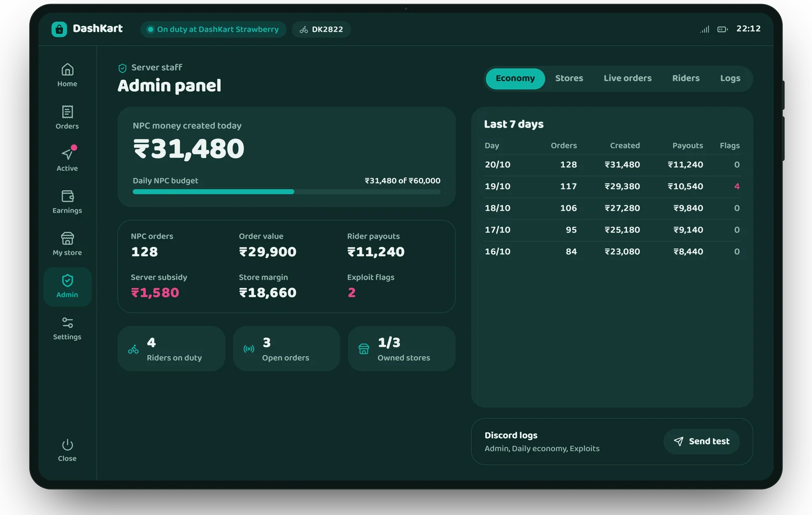Viewport: 812px width, 515px height.
Task: Click the DK2822 rider ID badge
Action: pos(321,29)
